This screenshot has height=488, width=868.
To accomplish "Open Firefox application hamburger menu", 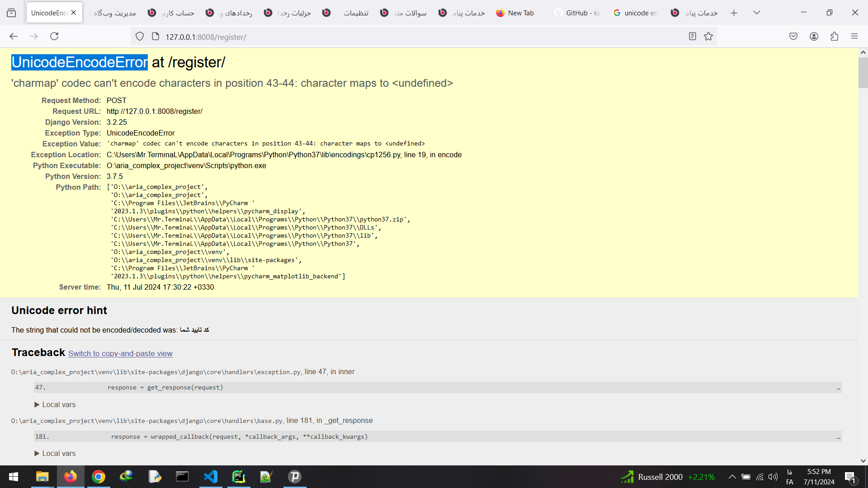I will 854,37.
